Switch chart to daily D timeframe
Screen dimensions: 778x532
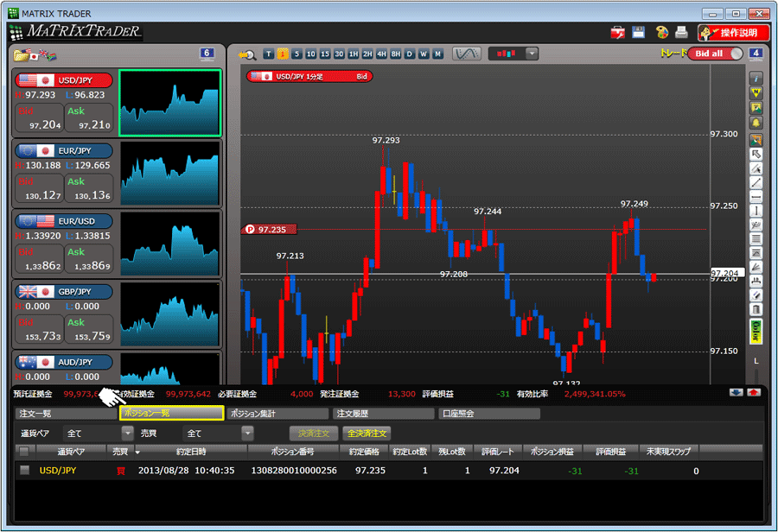pos(410,54)
